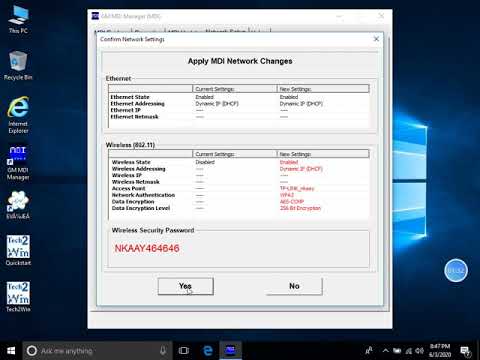Open the People icon in system tray
This screenshot has height=360, width=480.
[x=369, y=351]
